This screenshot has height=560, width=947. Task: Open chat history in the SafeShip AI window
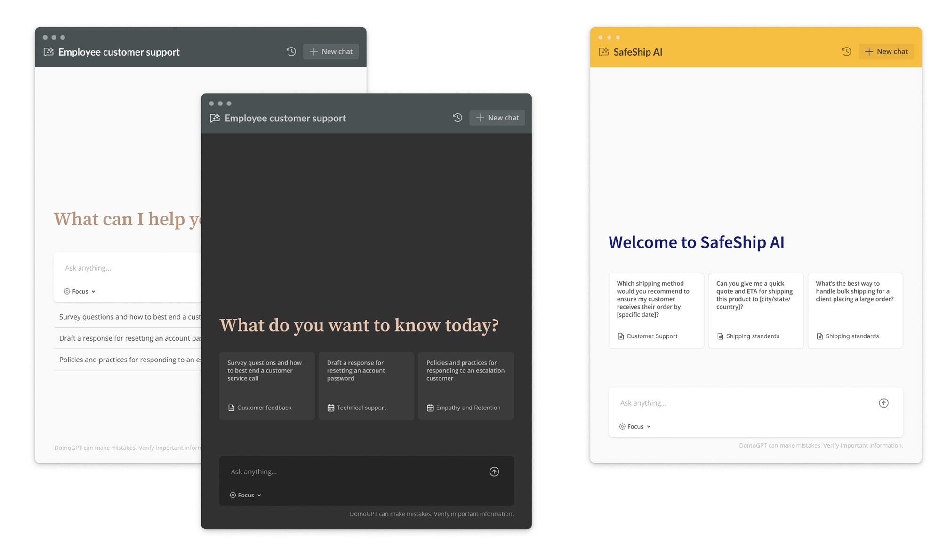(x=846, y=52)
